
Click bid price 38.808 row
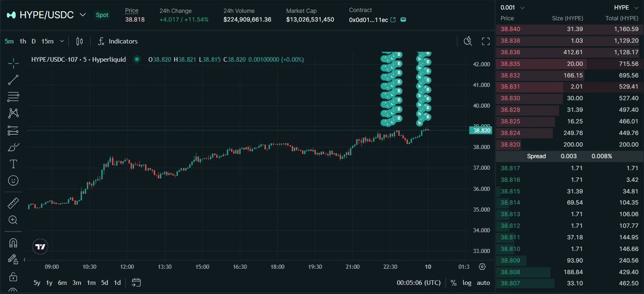569,272
